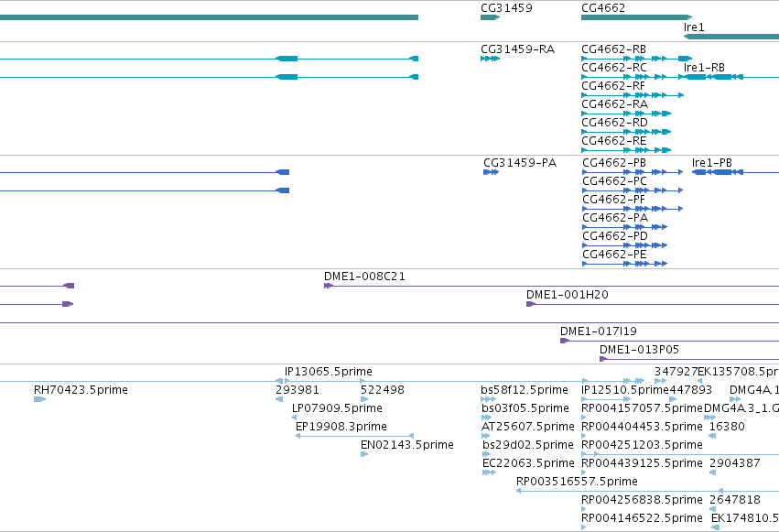Select EST EC22063.5prime
Viewport: 779px width, 532px height.
[x=528, y=464]
